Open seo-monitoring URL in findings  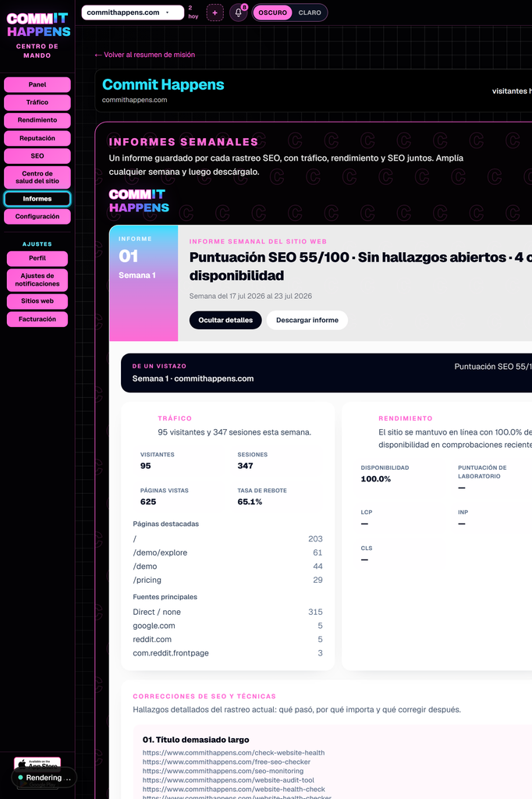pos(222,771)
